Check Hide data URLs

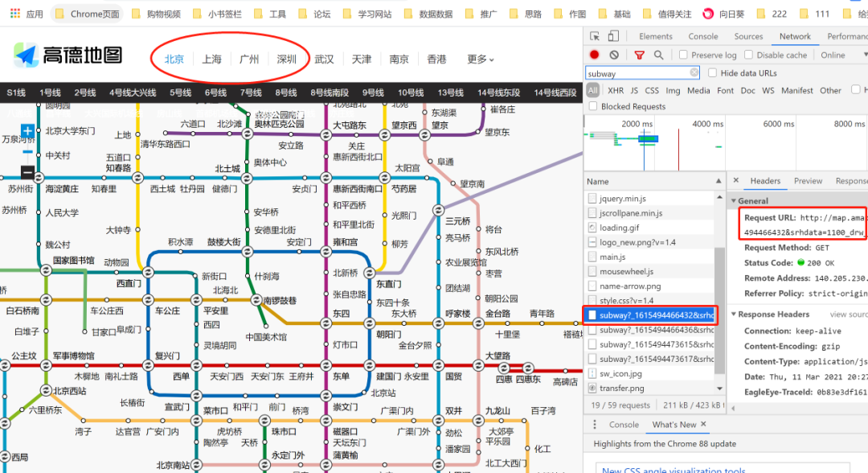[712, 72]
